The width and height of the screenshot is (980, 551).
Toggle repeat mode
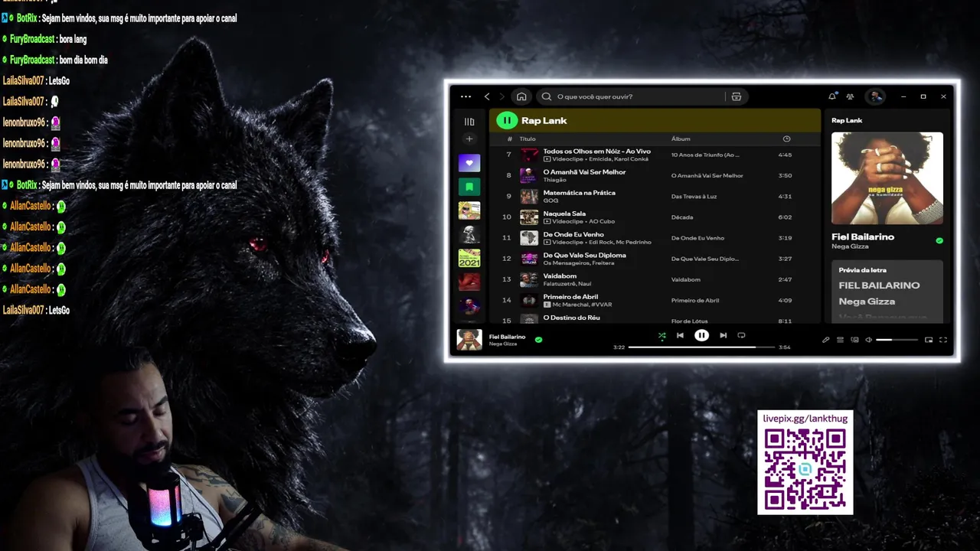click(x=741, y=335)
